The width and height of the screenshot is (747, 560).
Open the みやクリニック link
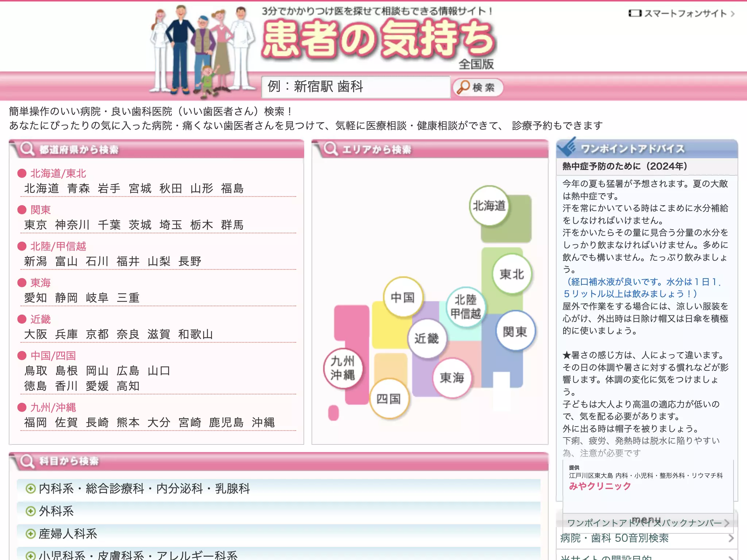pos(600,486)
